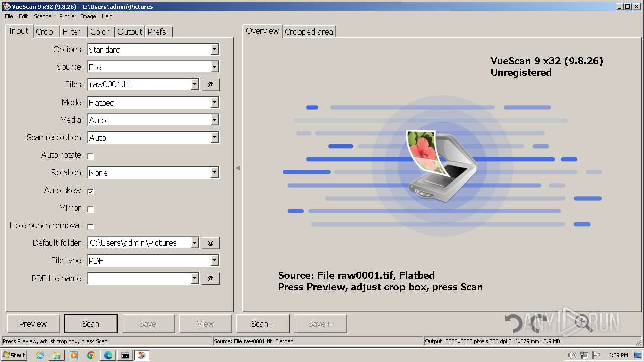The width and height of the screenshot is (644, 362).
Task: Disable the Auto skew checkbox
Action: click(91, 191)
